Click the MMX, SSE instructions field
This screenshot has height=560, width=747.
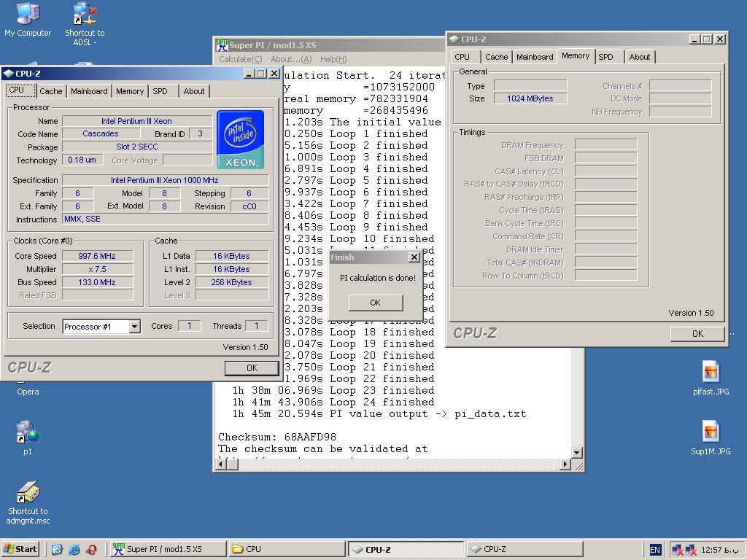(x=166, y=219)
